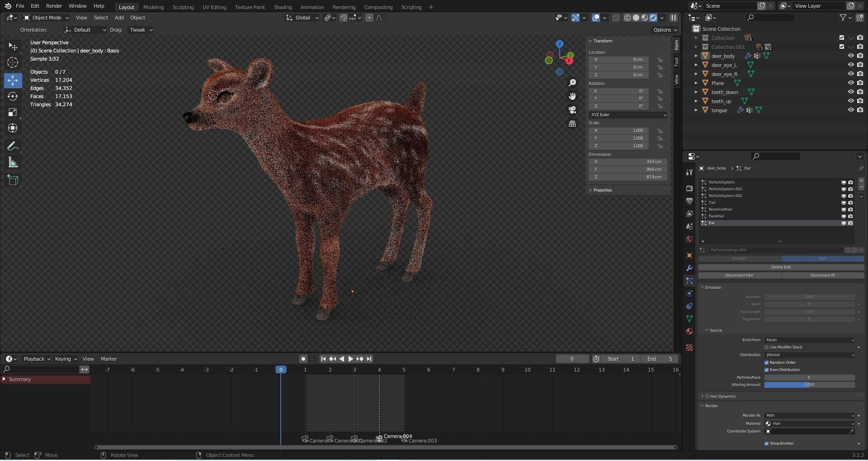Switch to rendered viewport shading
868x461 pixels.
[x=653, y=18]
